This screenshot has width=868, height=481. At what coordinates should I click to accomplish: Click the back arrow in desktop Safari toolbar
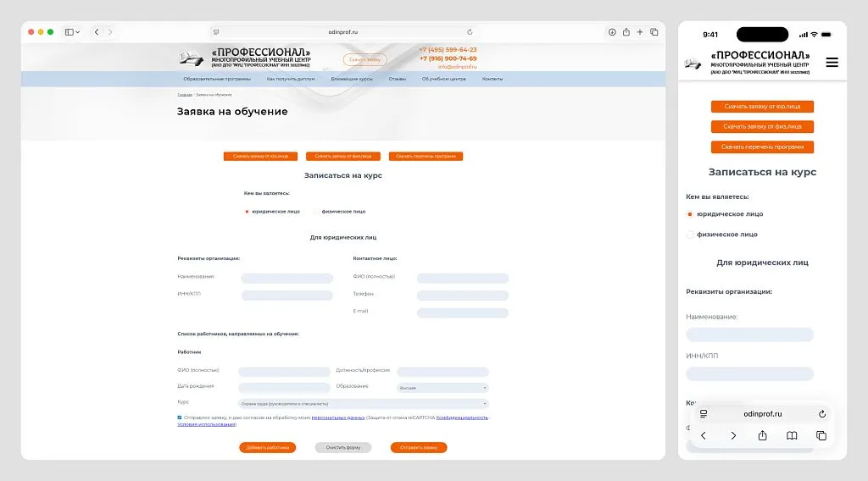coord(97,32)
